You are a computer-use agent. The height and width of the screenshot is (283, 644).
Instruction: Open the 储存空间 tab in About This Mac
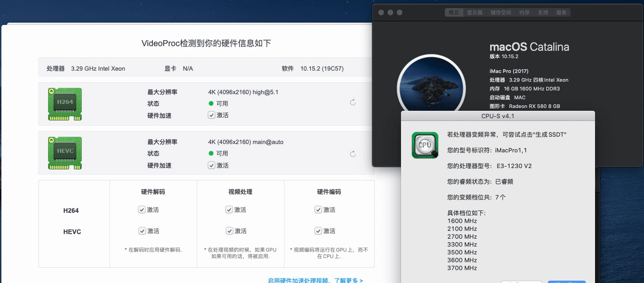[501, 12]
